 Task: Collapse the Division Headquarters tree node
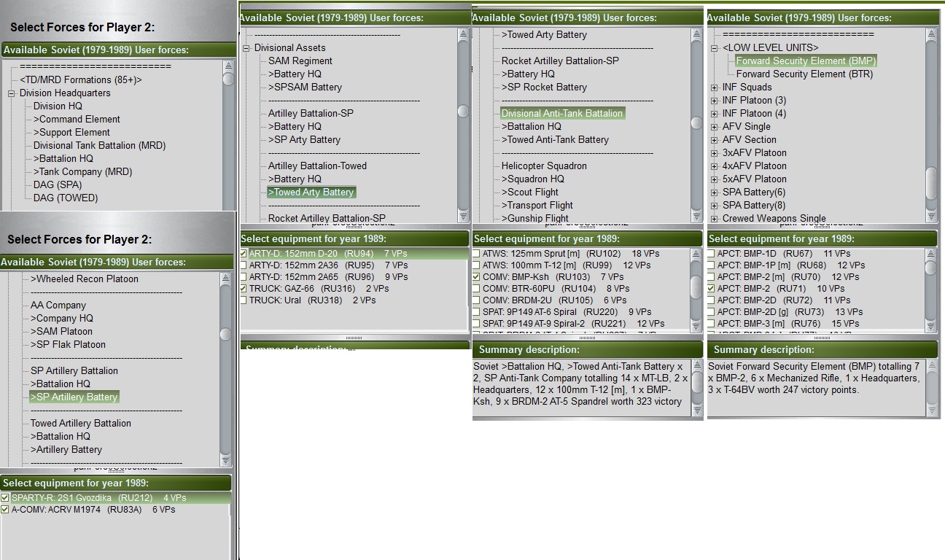pyautogui.click(x=12, y=93)
